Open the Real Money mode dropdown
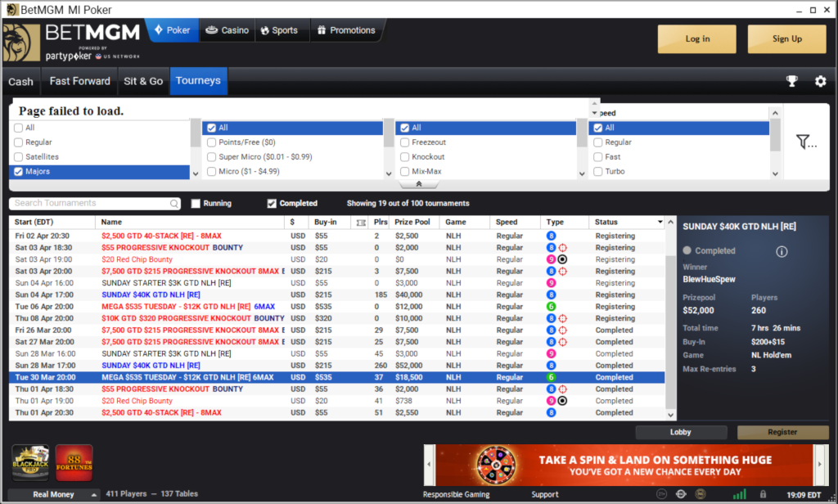838x504 pixels. 53,494
